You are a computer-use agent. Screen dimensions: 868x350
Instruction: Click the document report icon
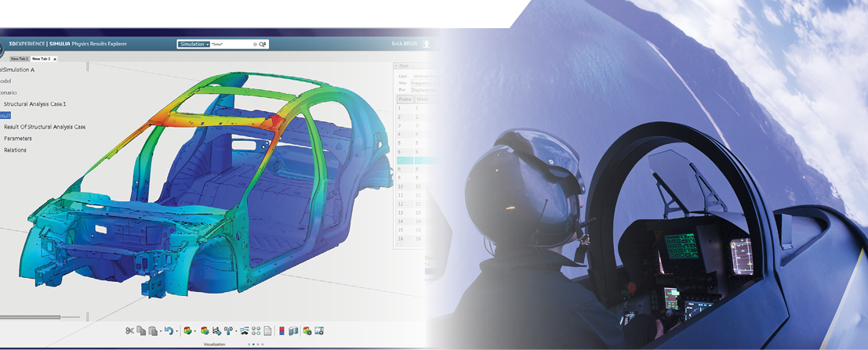(x=267, y=330)
